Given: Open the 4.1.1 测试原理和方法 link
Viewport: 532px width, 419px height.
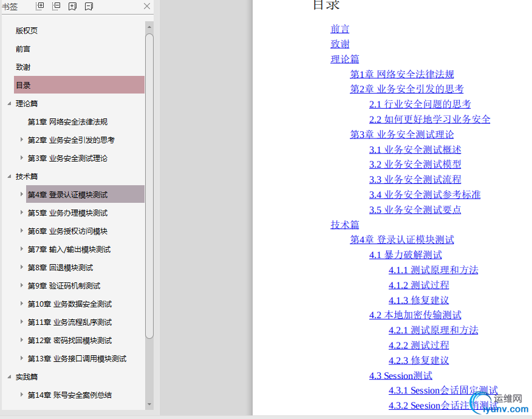Looking at the screenshot, I should click(433, 270).
